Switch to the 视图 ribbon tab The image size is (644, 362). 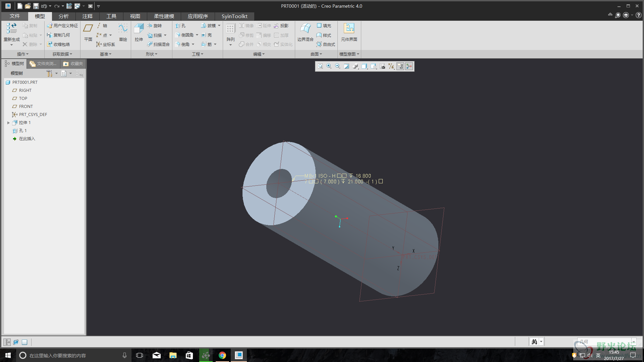[x=135, y=16]
